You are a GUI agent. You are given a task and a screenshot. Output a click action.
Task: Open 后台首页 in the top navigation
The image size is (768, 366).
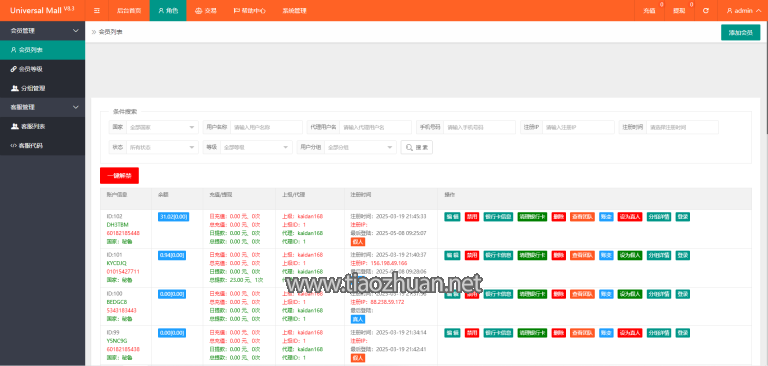[129, 10]
